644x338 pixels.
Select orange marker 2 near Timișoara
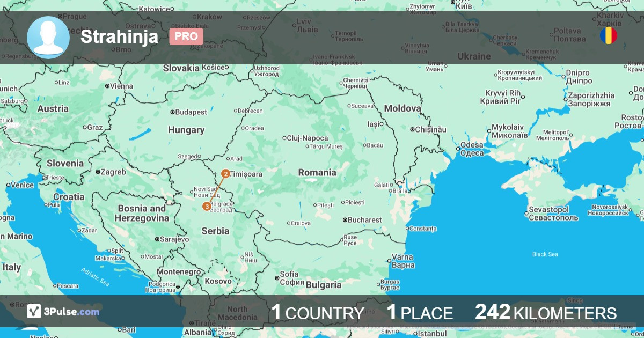point(225,174)
